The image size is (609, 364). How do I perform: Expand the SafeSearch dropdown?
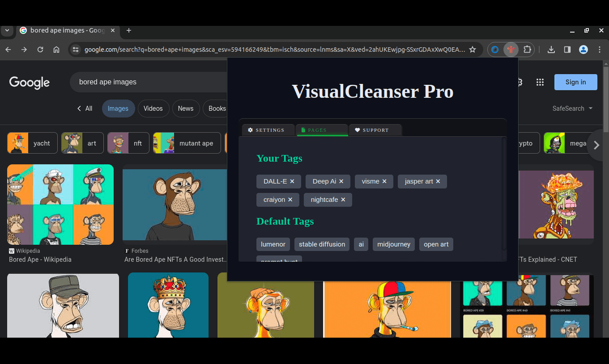pos(573,108)
